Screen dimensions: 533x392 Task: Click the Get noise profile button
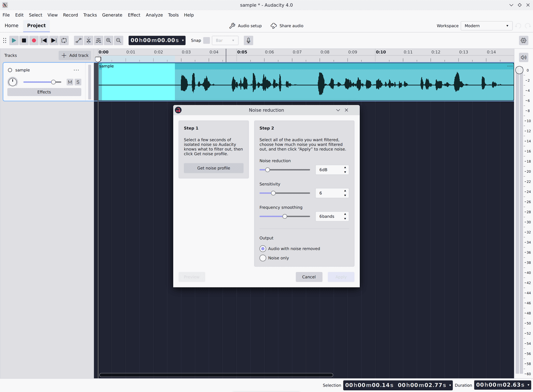point(214,168)
